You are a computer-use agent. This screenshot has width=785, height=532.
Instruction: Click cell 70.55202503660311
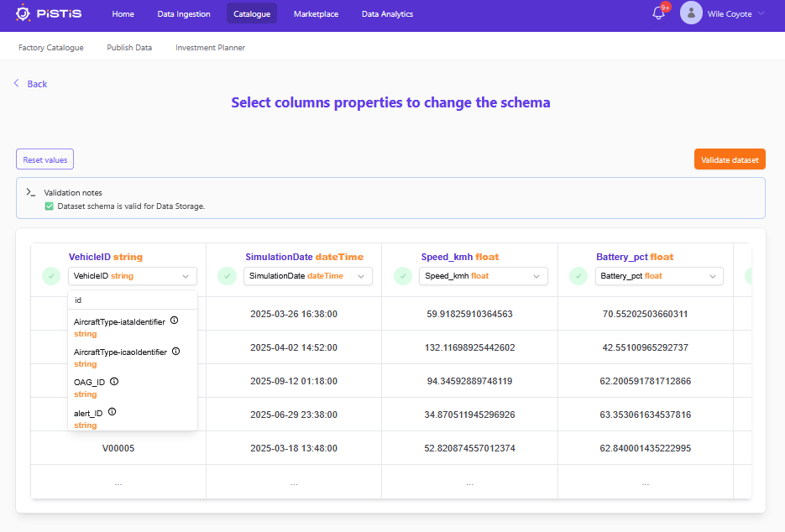[x=646, y=314]
